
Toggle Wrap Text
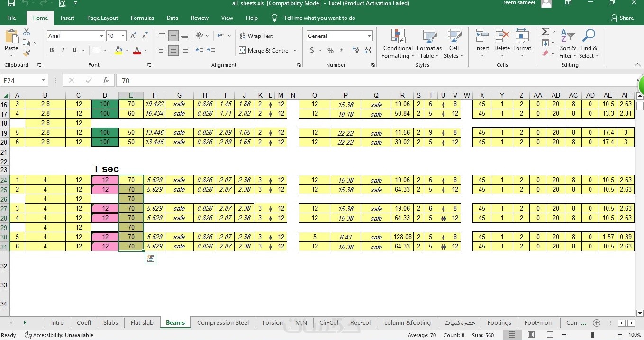pos(256,36)
